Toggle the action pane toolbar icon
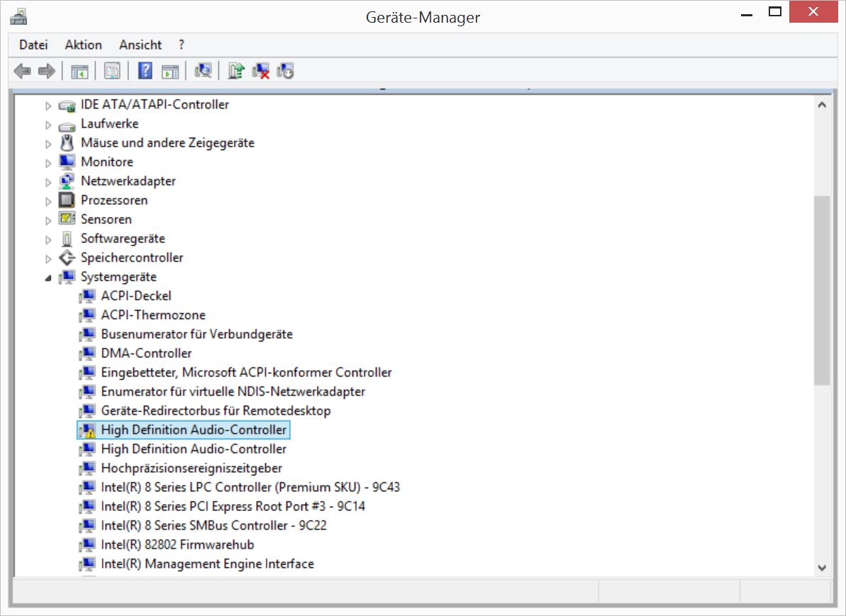Viewport: 846px width, 616px height. tap(170, 71)
